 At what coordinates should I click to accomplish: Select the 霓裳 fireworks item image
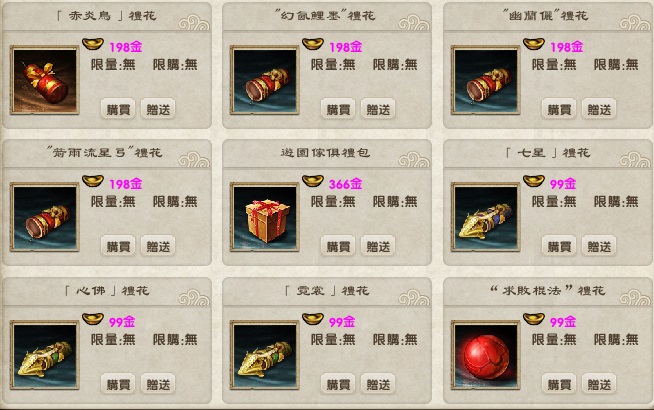pos(264,355)
